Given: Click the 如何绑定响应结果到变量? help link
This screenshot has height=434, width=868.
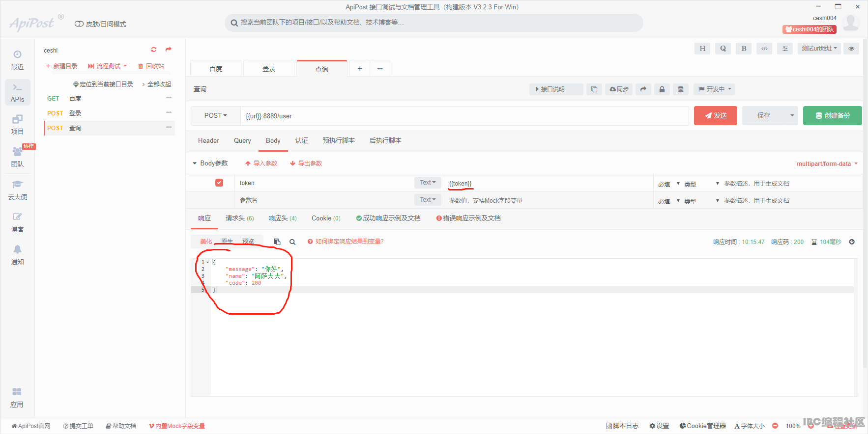Looking at the screenshot, I should pyautogui.click(x=346, y=242).
